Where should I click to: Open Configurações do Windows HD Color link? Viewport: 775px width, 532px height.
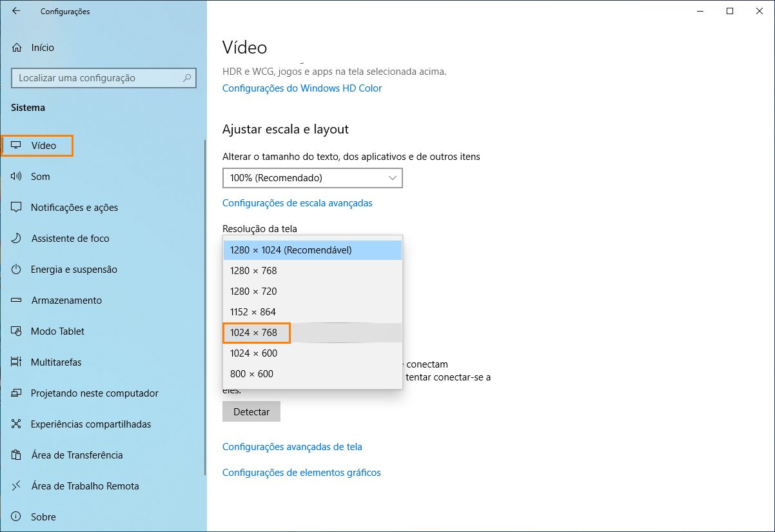(302, 88)
